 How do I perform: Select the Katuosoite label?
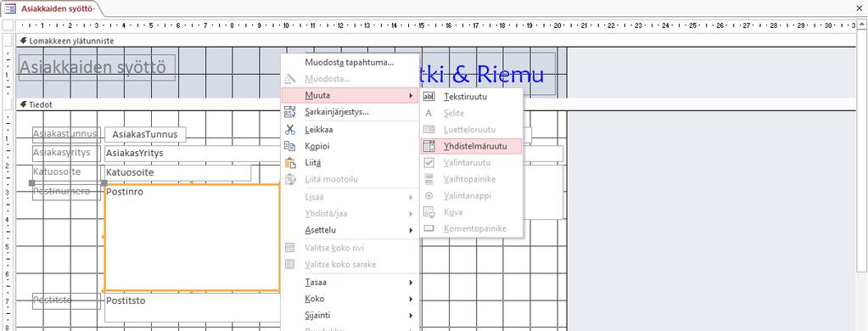(x=66, y=172)
